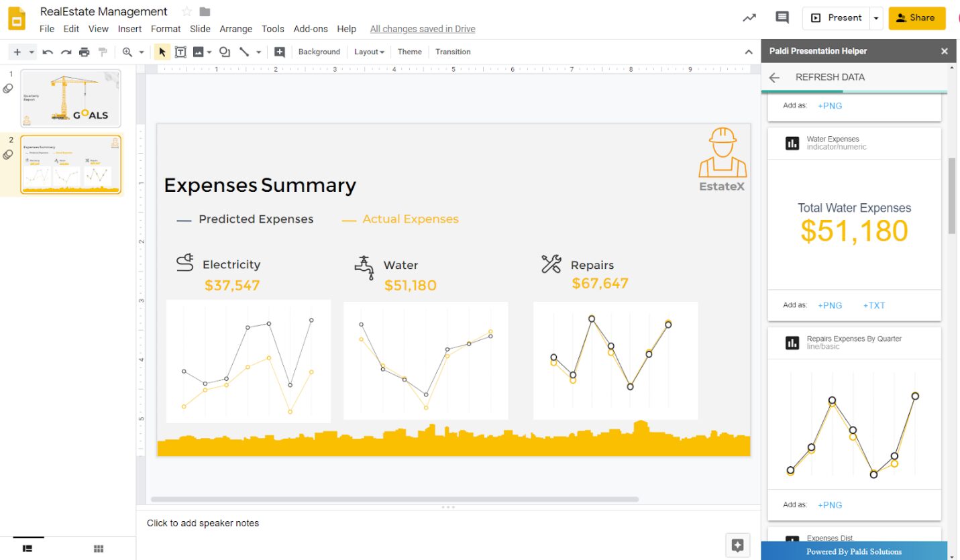Click the Undo icon

tap(47, 52)
